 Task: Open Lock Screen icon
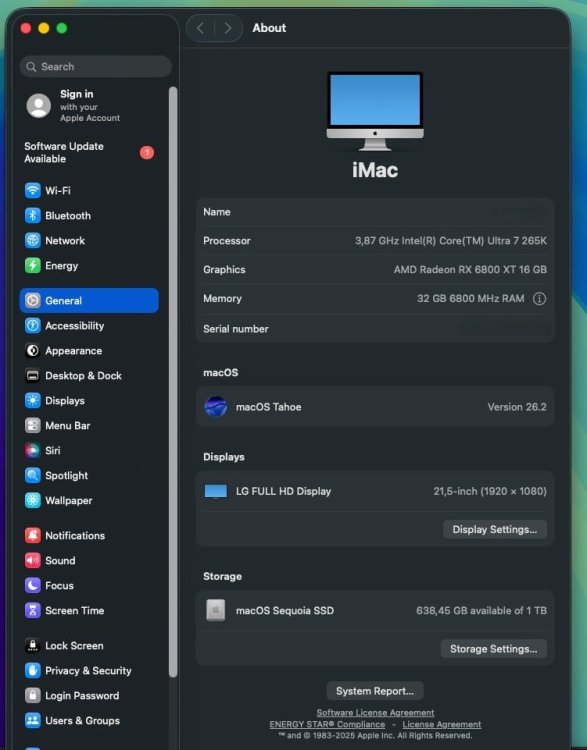pyautogui.click(x=33, y=645)
